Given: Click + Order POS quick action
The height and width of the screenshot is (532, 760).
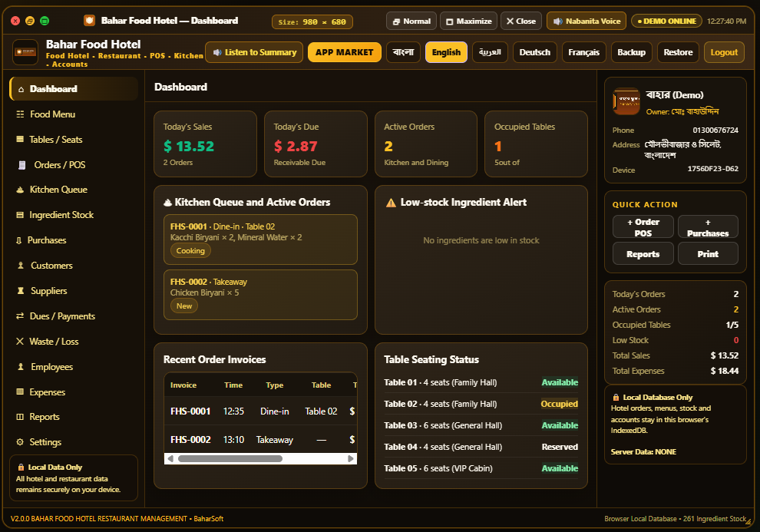Looking at the screenshot, I should click(643, 226).
